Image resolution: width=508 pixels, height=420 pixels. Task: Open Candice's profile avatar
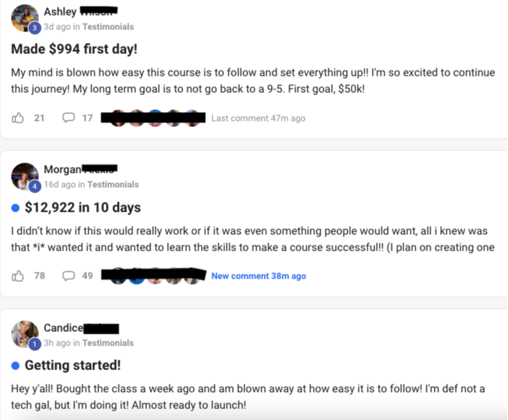click(x=24, y=333)
